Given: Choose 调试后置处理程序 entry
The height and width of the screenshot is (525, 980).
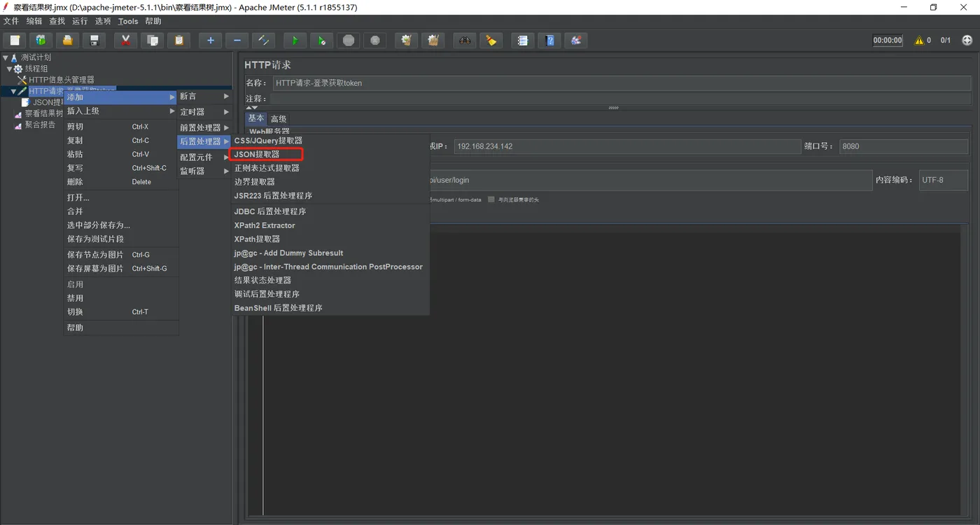Looking at the screenshot, I should pyautogui.click(x=267, y=294).
